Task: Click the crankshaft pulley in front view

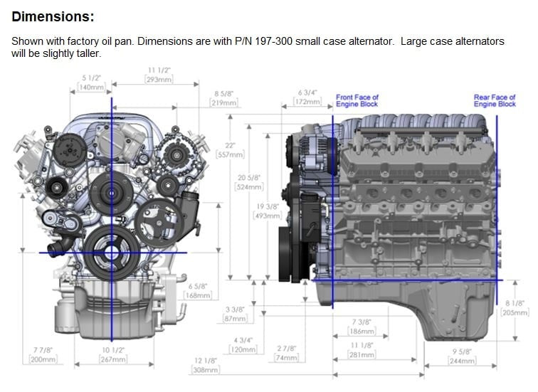Action: 112,250
